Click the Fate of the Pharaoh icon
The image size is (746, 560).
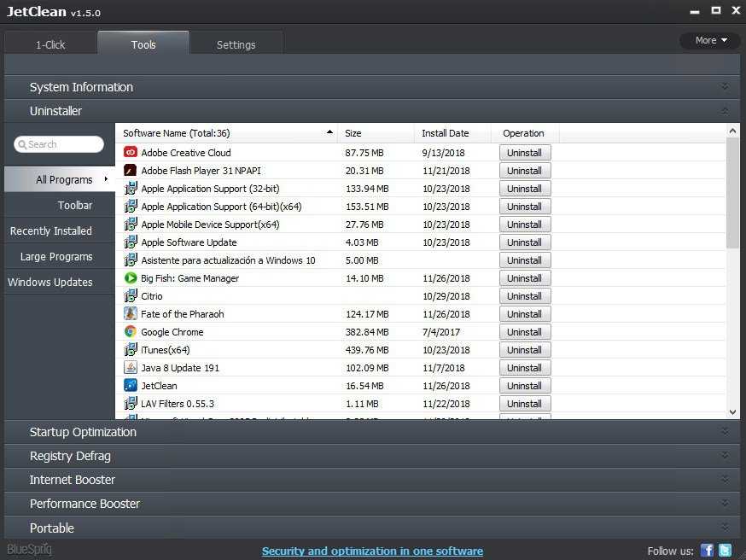[131, 314]
